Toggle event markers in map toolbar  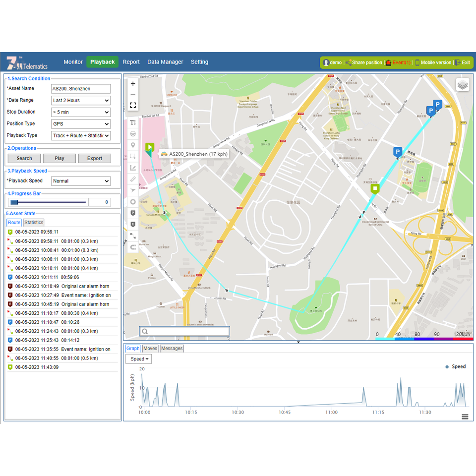pos(133,225)
